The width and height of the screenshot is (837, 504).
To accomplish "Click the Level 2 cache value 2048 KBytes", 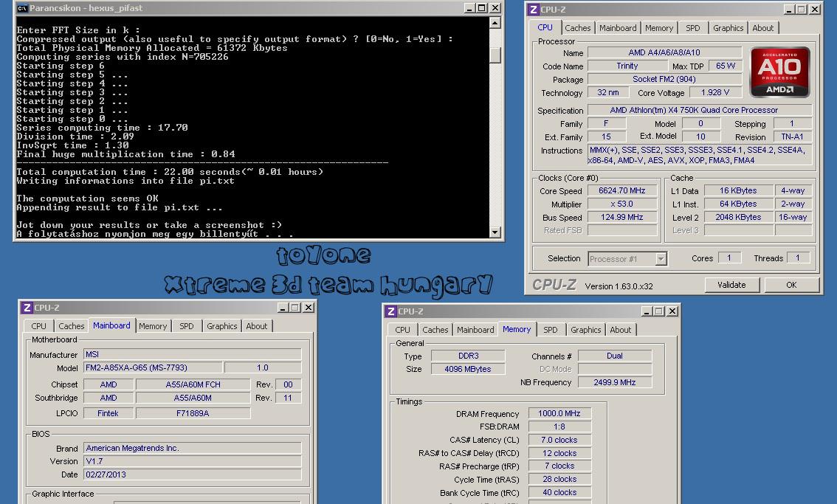I will [x=738, y=217].
